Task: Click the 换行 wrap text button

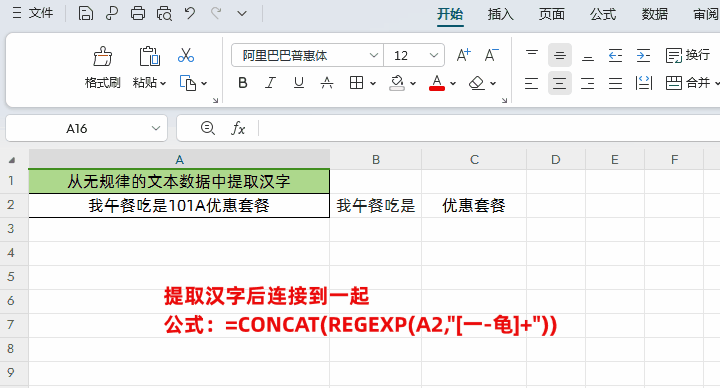Action: pos(687,56)
